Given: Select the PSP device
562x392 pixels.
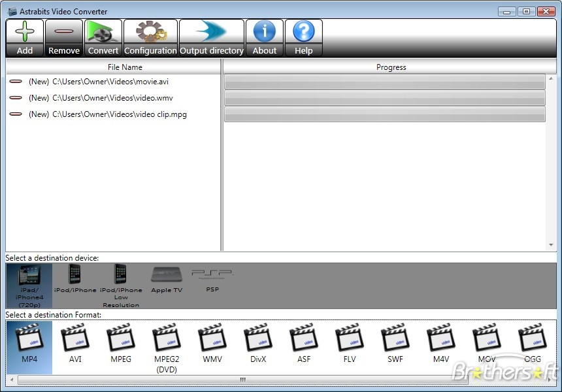Looking at the screenshot, I should [212, 280].
